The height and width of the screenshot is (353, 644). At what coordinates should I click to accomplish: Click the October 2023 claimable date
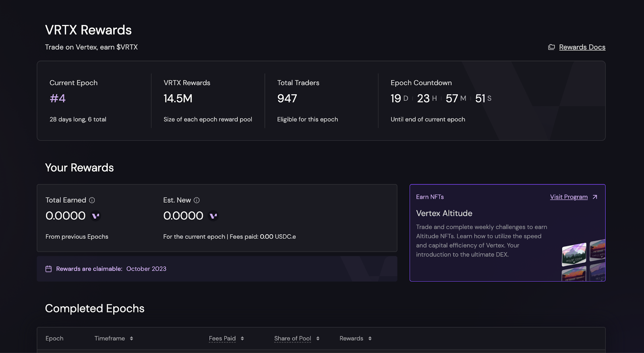[x=146, y=269]
